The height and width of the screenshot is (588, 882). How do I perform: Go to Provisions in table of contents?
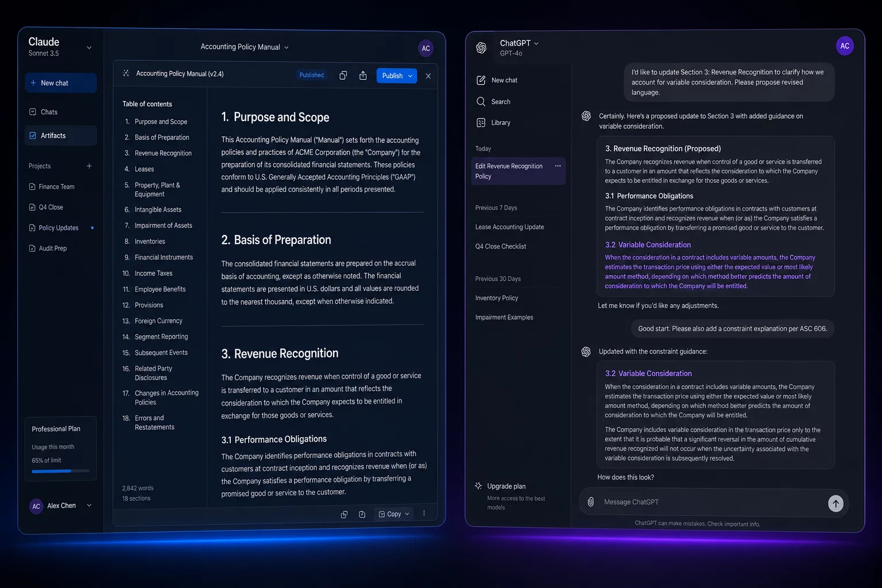point(149,305)
